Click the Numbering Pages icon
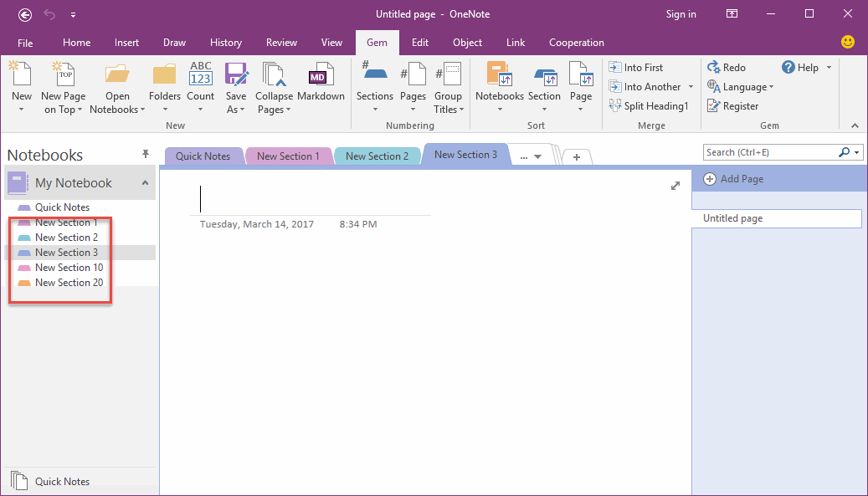 click(x=413, y=74)
